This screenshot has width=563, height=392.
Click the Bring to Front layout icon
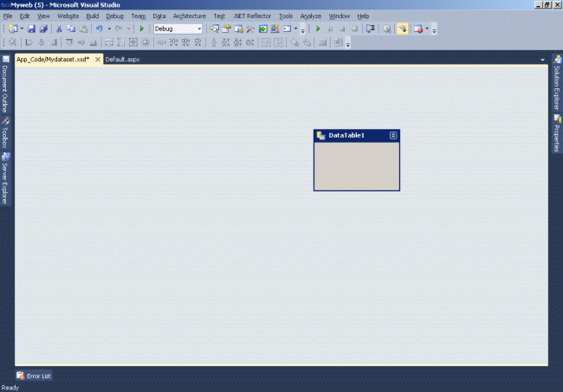(294, 42)
